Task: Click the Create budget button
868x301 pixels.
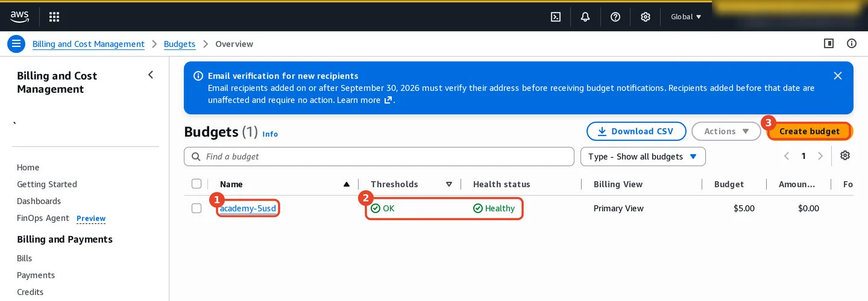Action: pyautogui.click(x=810, y=131)
